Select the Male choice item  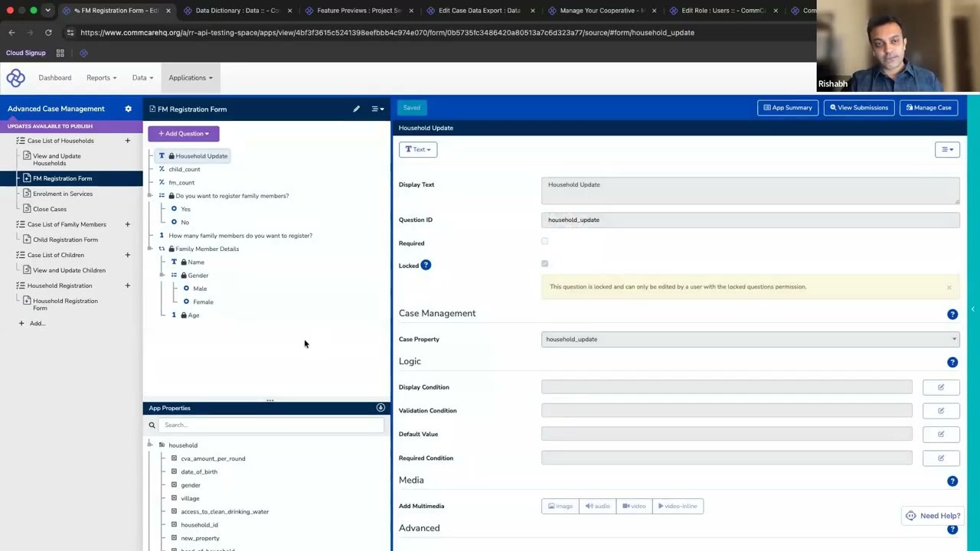200,289
